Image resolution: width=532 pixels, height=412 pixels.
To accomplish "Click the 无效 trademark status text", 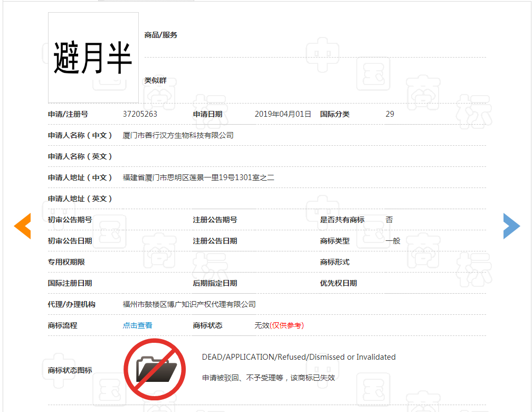I will [x=262, y=325].
